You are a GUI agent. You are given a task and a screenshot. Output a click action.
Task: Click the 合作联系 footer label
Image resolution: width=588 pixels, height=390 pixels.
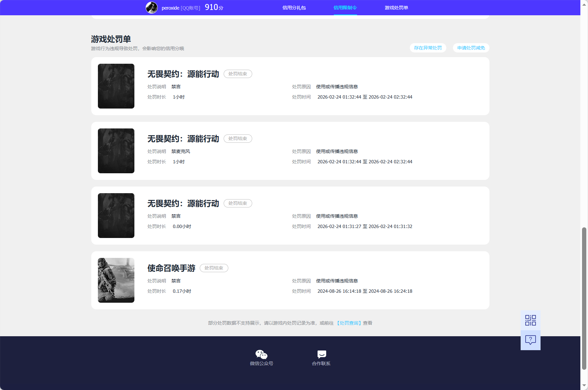point(321,363)
